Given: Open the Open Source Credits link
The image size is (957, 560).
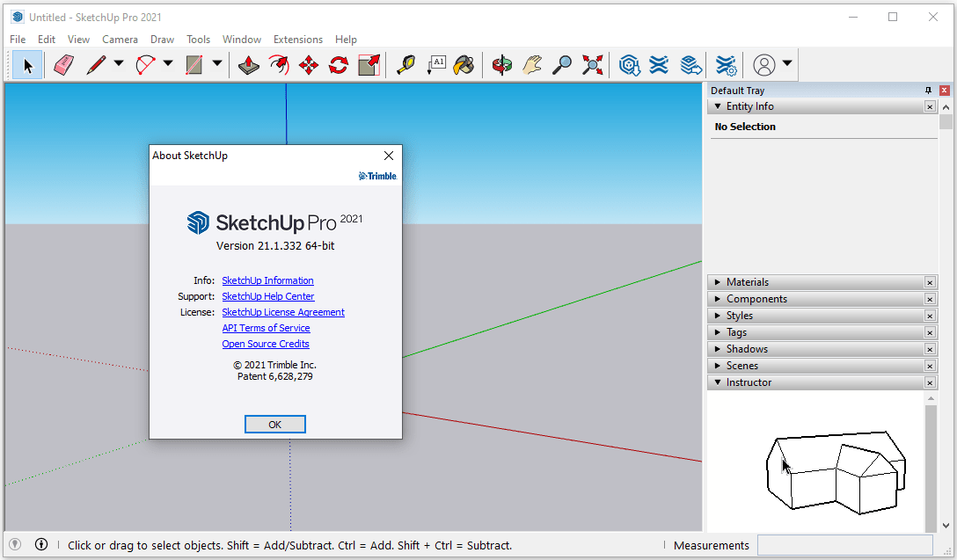Looking at the screenshot, I should click(x=266, y=344).
